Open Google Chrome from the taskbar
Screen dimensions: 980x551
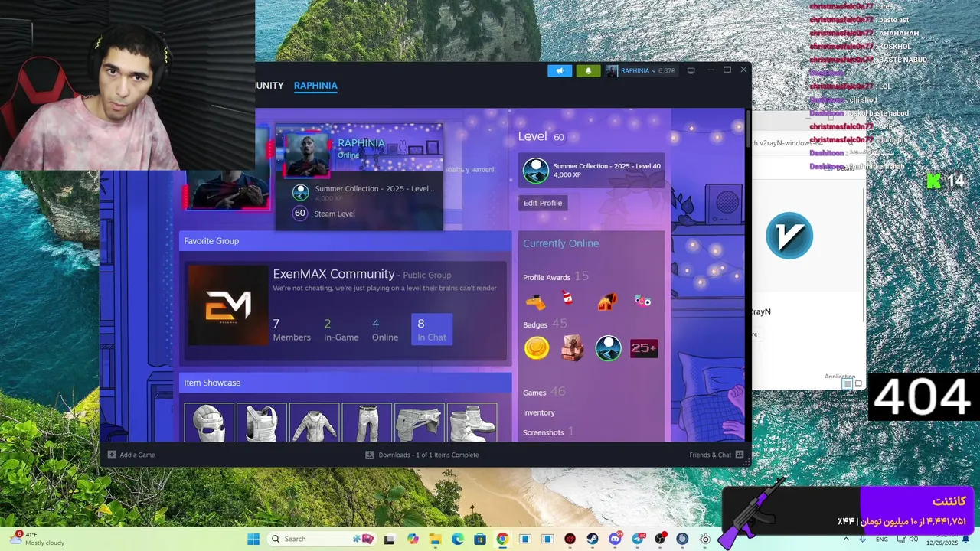[502, 539]
